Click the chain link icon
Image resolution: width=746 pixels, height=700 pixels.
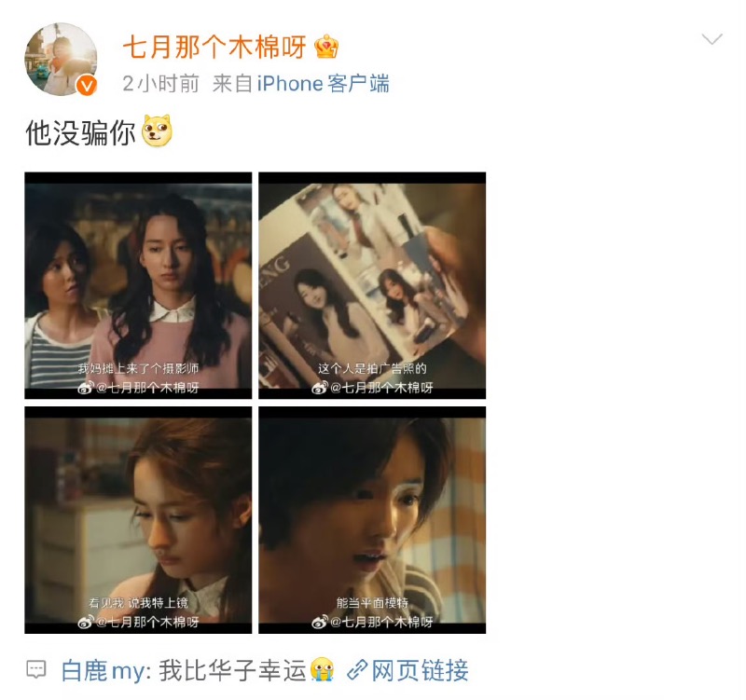click(x=357, y=670)
